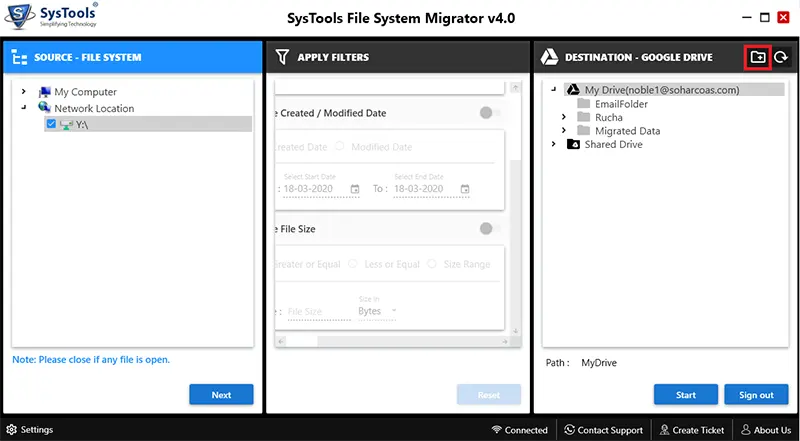
Task: Click the Next button
Action: click(221, 395)
